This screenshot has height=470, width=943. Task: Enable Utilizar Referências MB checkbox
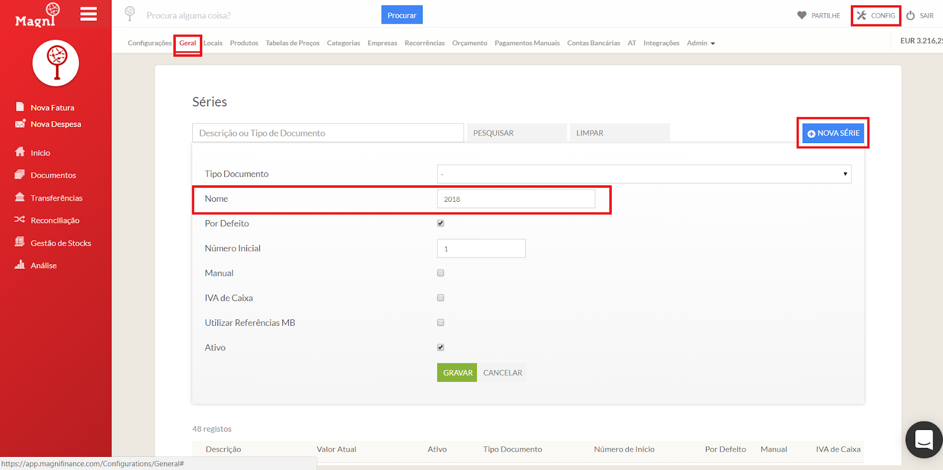coord(440,323)
